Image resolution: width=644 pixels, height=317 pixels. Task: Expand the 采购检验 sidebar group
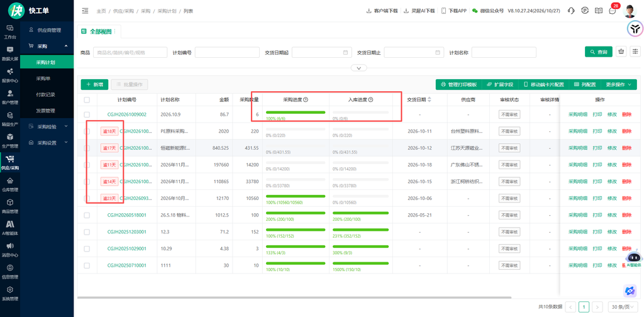point(66,126)
